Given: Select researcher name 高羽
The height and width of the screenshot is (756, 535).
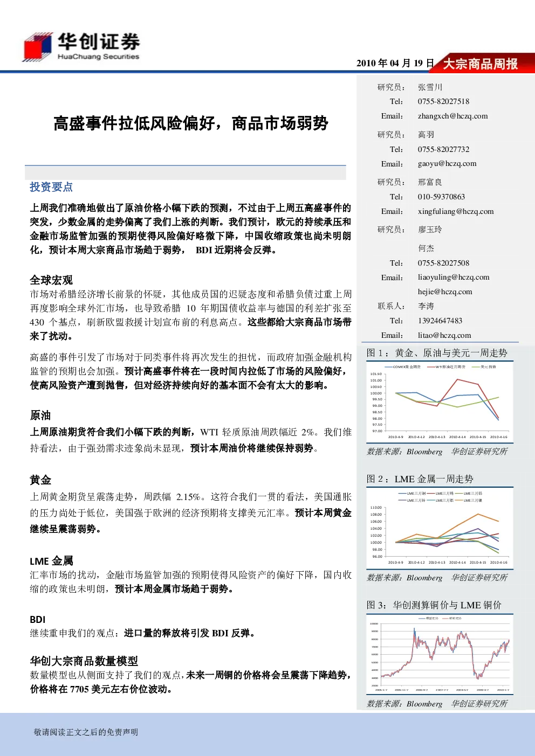Looking at the screenshot, I should [x=426, y=135].
